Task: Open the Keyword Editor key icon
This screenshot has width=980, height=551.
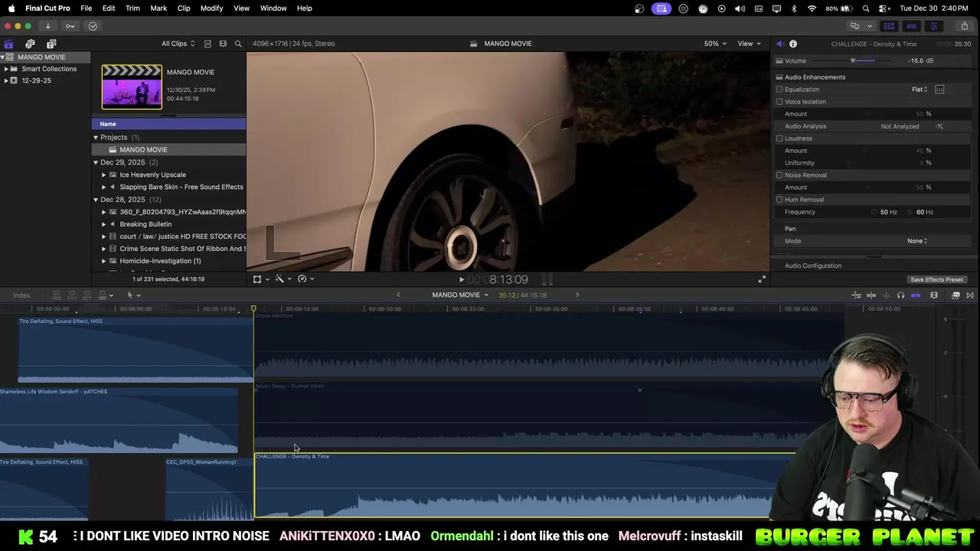Action: click(70, 26)
